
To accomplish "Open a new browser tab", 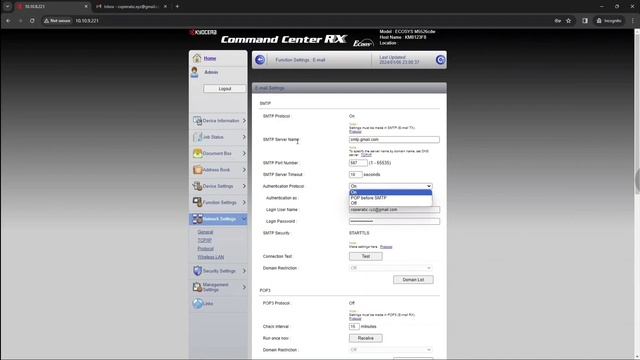I will click(x=177, y=7).
